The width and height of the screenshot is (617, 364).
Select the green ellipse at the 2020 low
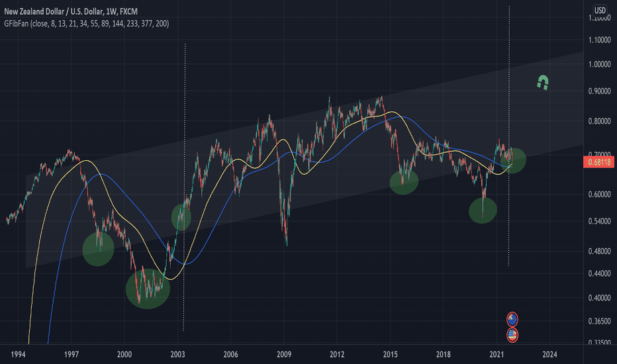pos(483,210)
